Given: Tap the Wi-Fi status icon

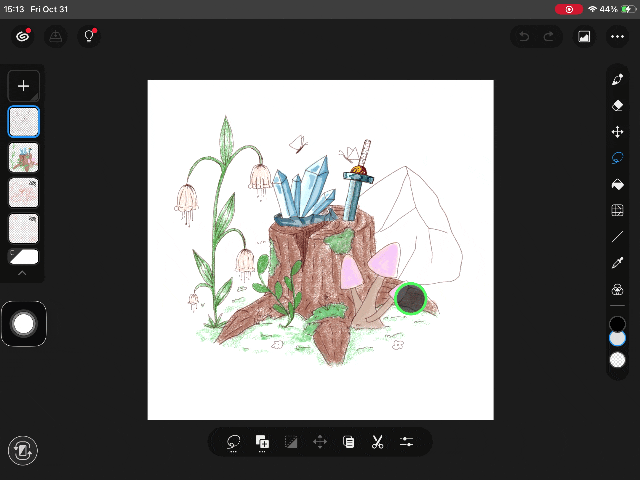Looking at the screenshot, I should 592,9.
